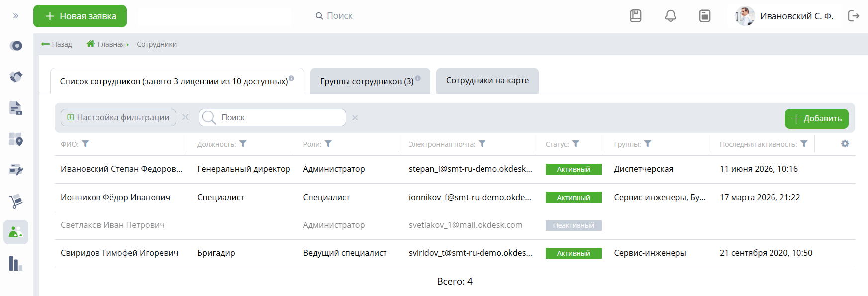Open the handshake sidebar section
868x296 pixels.
pos(16,77)
